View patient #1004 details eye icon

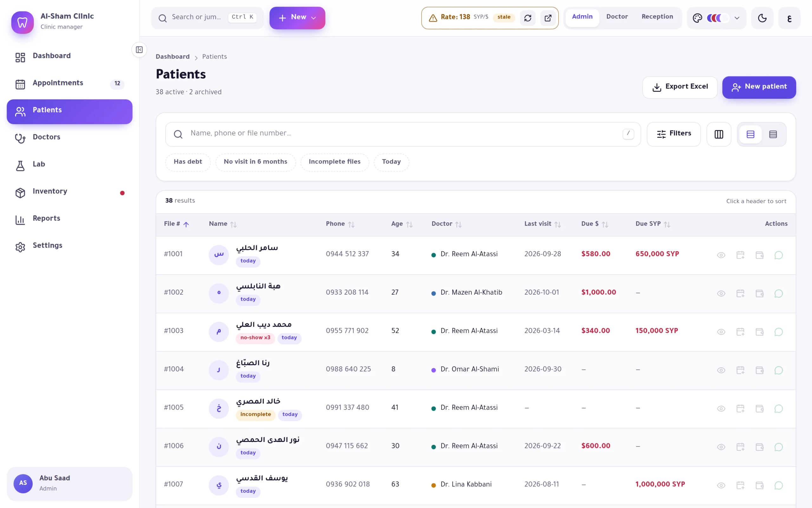tap(721, 370)
